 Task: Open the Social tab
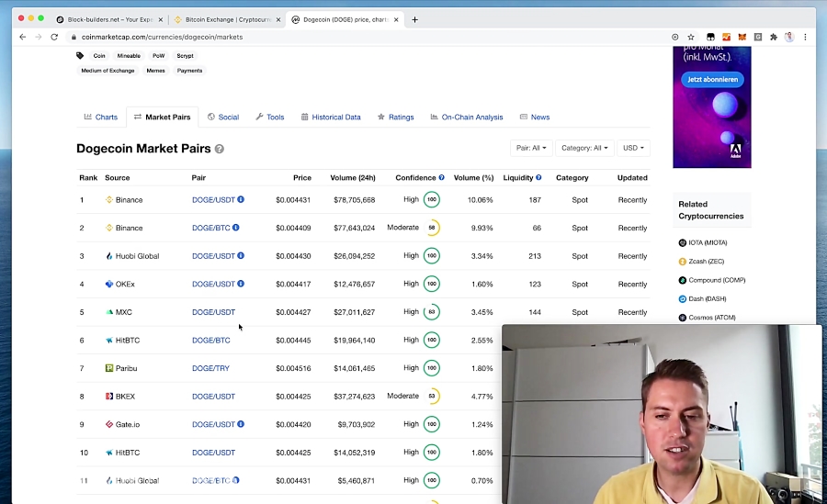[x=223, y=117]
